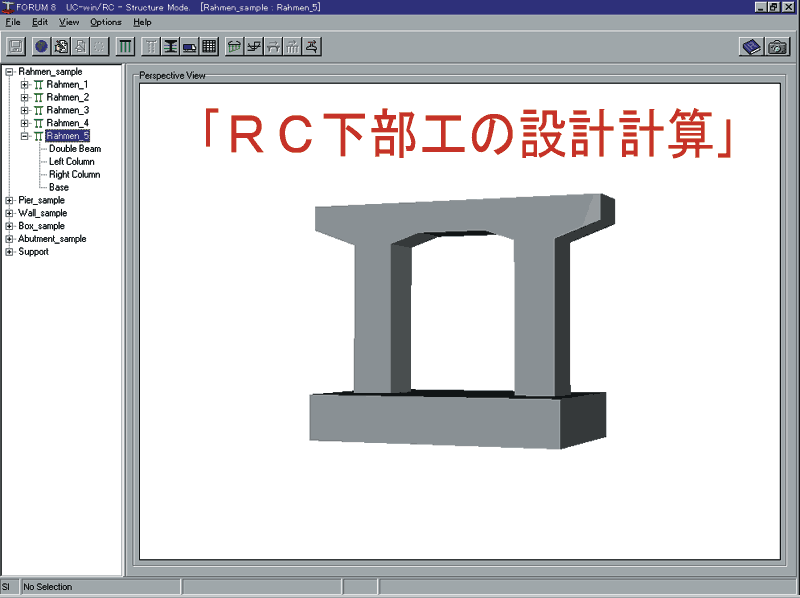Click the green frame icon beside Rahmen_3
The image size is (800, 598).
click(39, 110)
